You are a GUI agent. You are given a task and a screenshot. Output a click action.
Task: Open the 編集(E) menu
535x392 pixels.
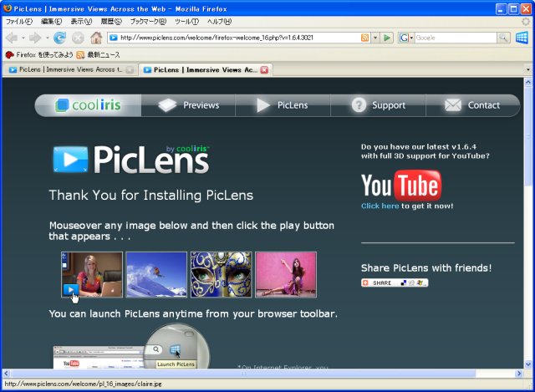51,22
